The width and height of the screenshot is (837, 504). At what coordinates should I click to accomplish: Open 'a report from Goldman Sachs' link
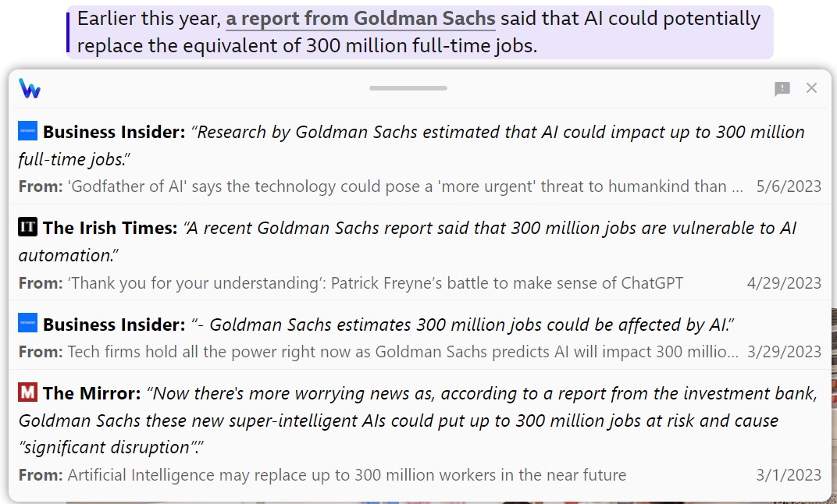[x=361, y=19]
